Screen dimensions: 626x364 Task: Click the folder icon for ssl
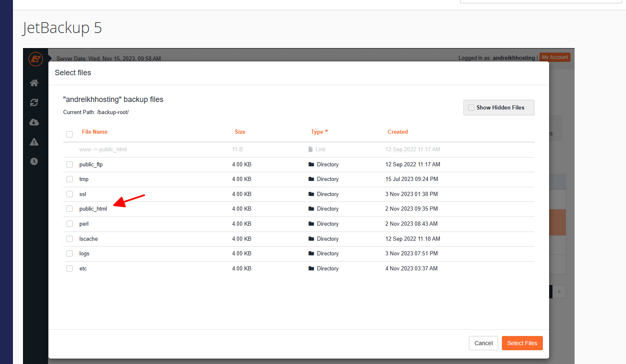pos(311,194)
